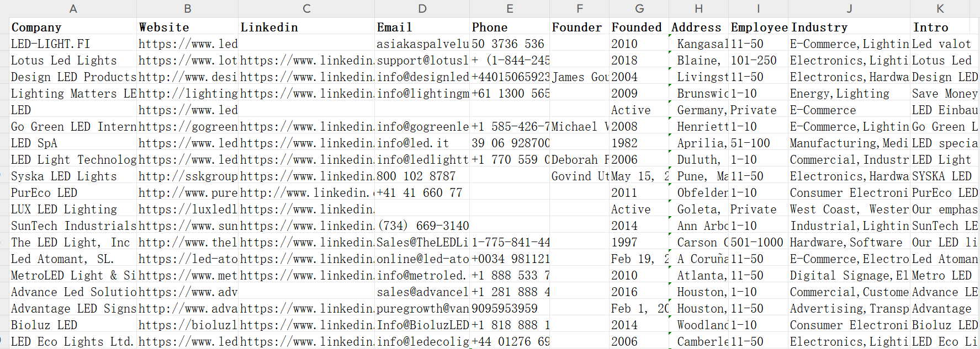Click the Duluth address cell
This screenshot has height=349, width=980.
pyautogui.click(x=698, y=159)
